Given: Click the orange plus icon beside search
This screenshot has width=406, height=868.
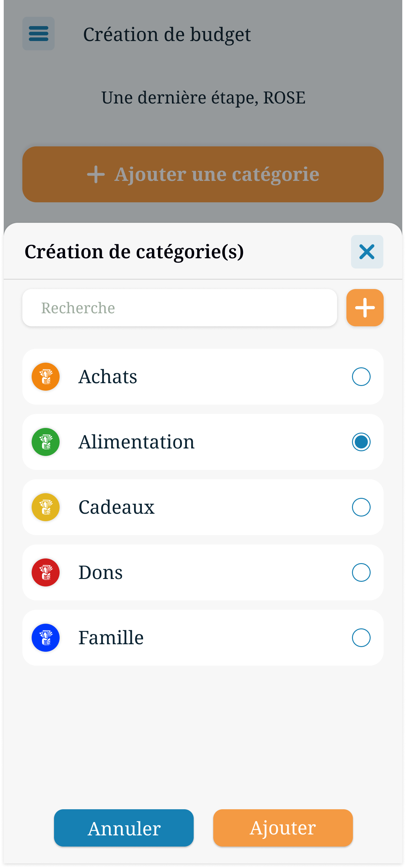Looking at the screenshot, I should coord(365,308).
